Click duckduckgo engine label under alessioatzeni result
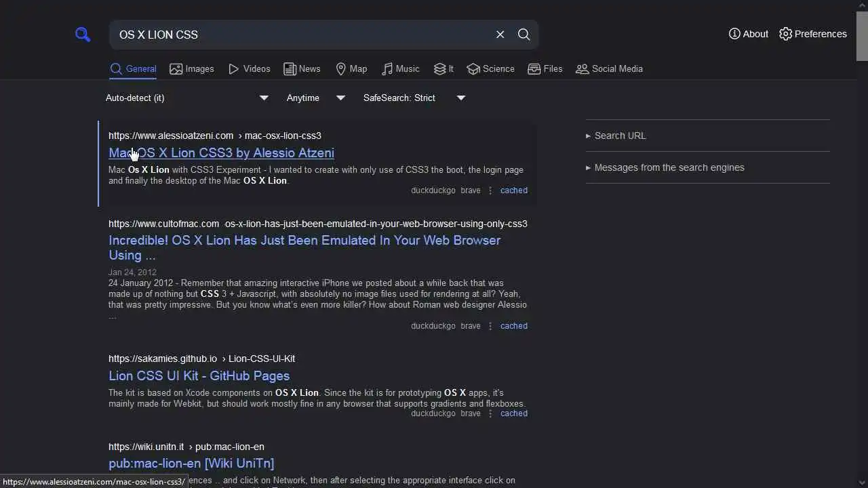 pyautogui.click(x=433, y=190)
